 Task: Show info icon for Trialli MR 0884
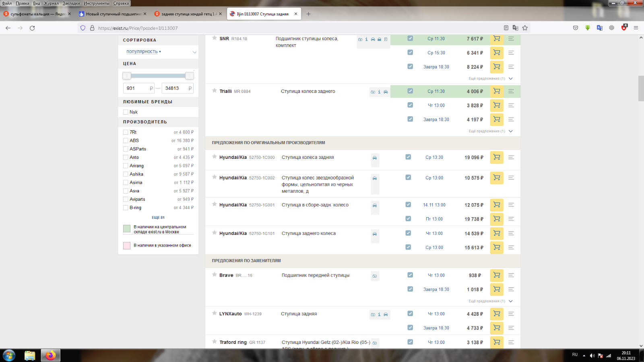(x=379, y=92)
